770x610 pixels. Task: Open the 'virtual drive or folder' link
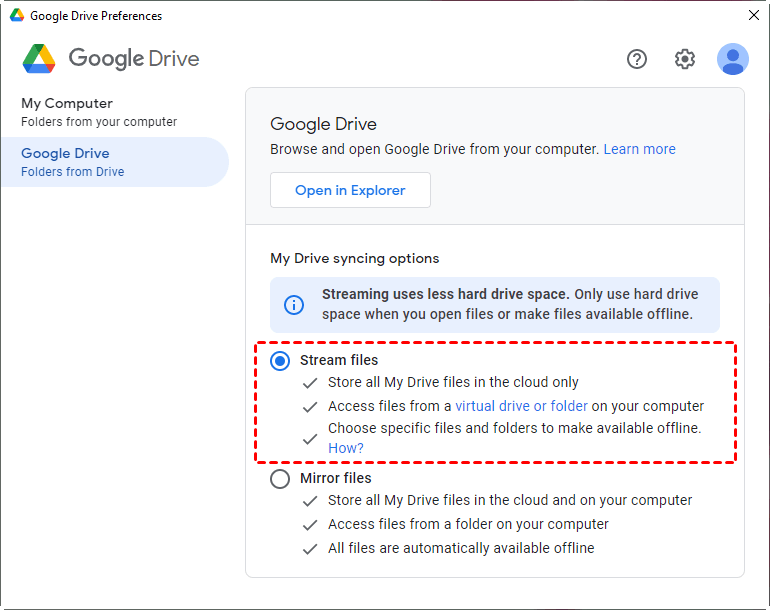(x=521, y=406)
